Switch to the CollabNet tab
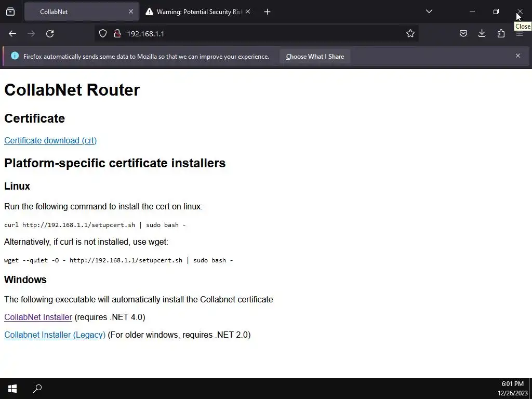This screenshot has width=532, height=399. click(x=82, y=11)
